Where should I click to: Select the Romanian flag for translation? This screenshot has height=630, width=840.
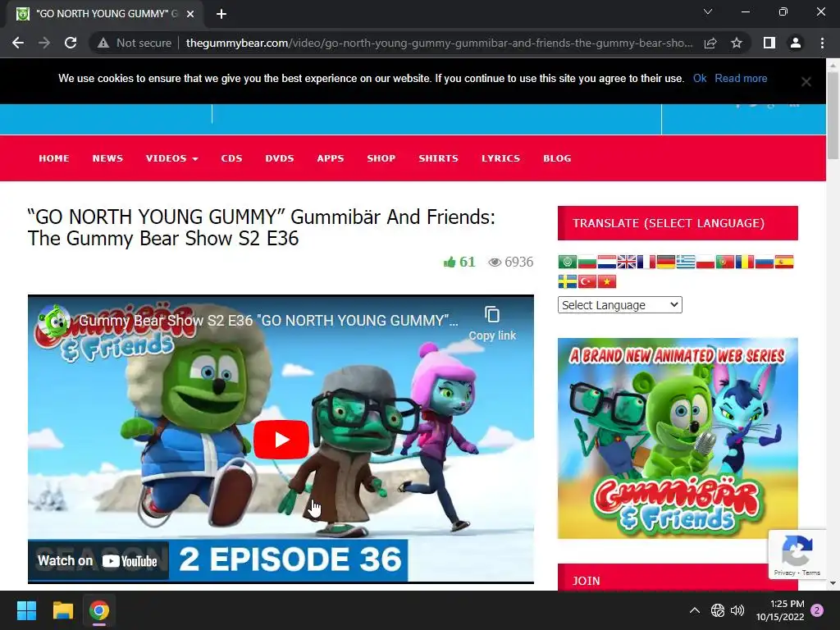click(x=745, y=262)
